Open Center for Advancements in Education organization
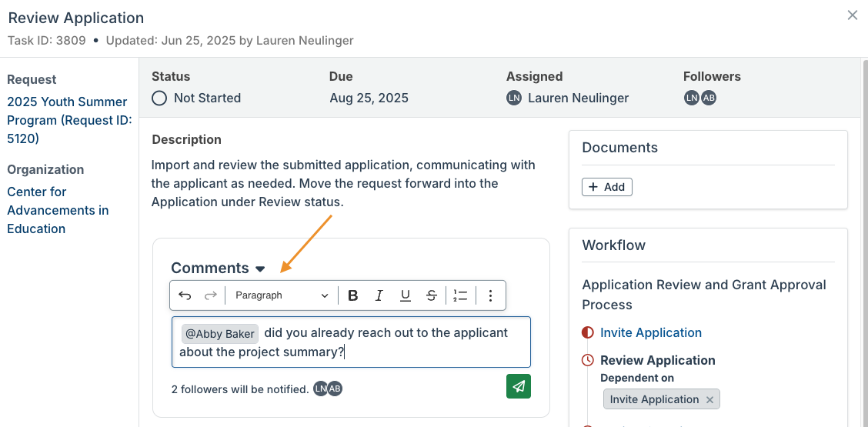 click(58, 211)
